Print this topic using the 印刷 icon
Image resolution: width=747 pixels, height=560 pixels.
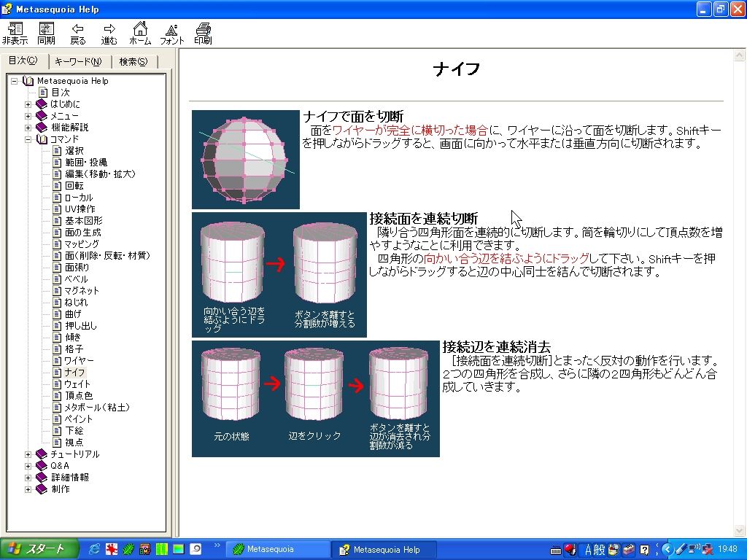203,32
